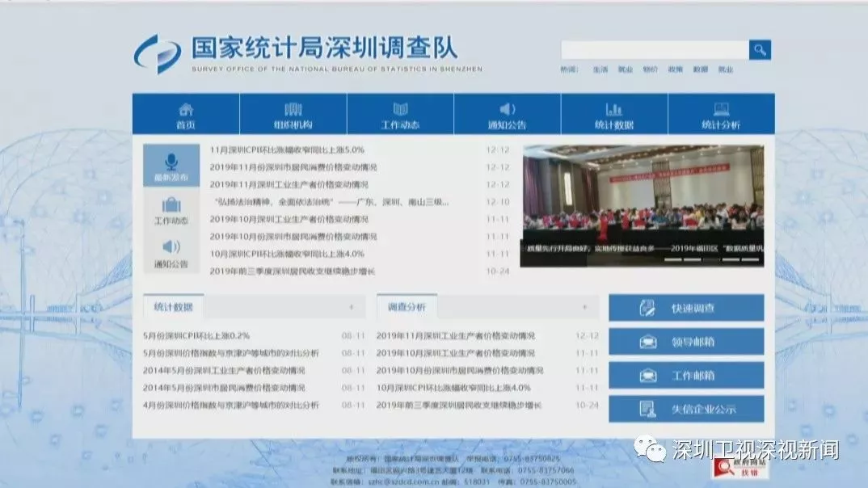This screenshot has height=488, width=868.
Task: Open the 11月深圳CPI环比涨幅收窄 news link
Action: coord(287,149)
